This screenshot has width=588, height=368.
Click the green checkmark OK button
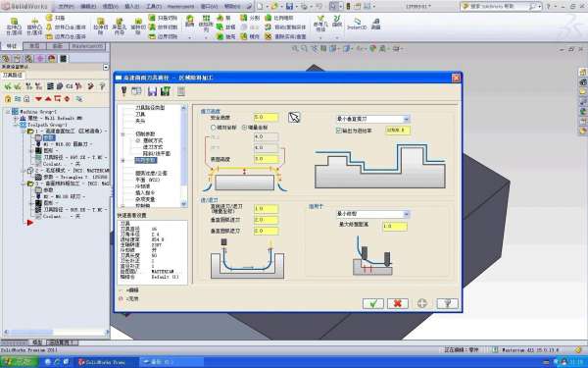point(373,303)
